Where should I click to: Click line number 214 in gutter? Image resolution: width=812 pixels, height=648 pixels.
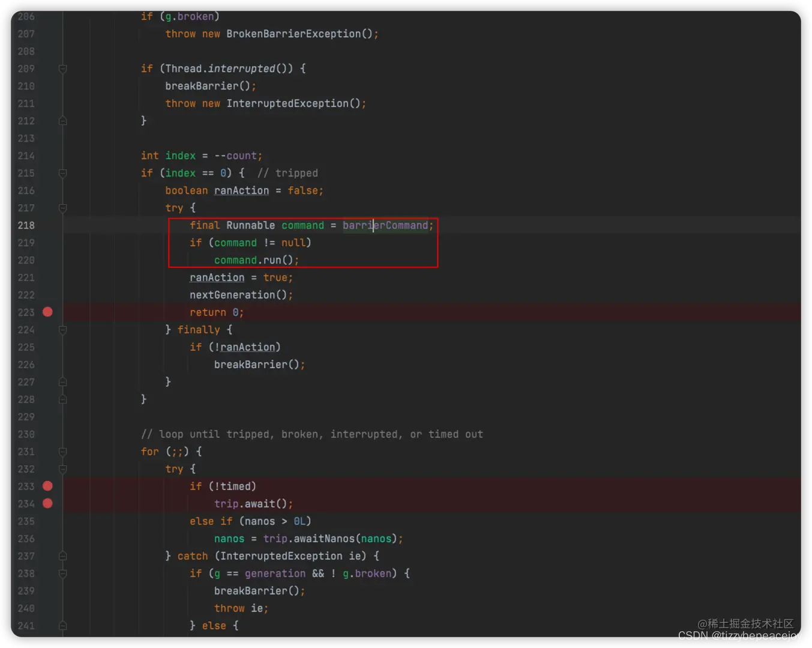[x=26, y=156]
